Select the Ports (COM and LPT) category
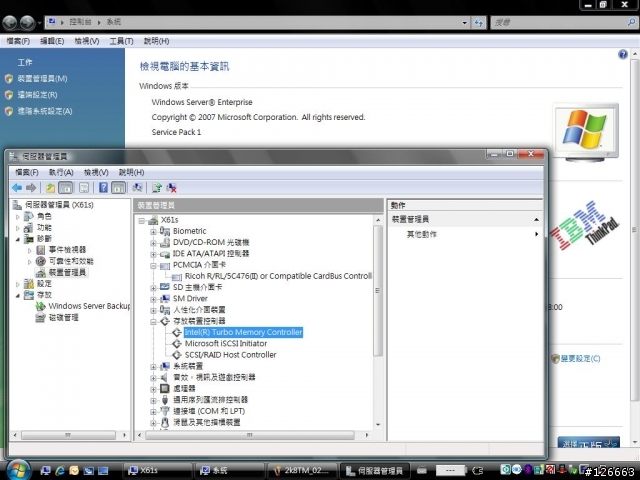 [209, 411]
